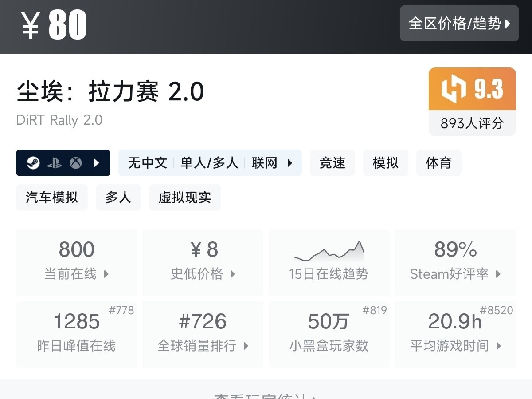532x399 pixels.
Task: Open the 小黑盒玩家数 card
Action: tap(329, 335)
